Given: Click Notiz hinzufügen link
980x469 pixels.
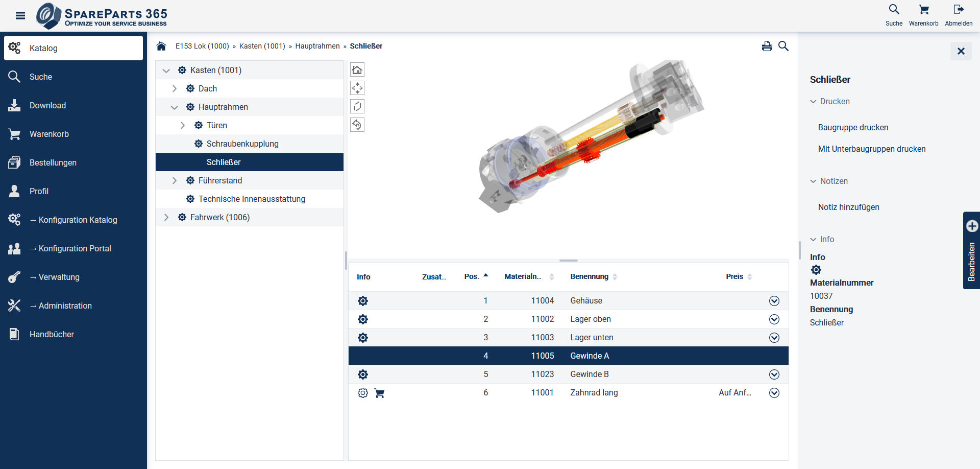Looking at the screenshot, I should click(848, 207).
